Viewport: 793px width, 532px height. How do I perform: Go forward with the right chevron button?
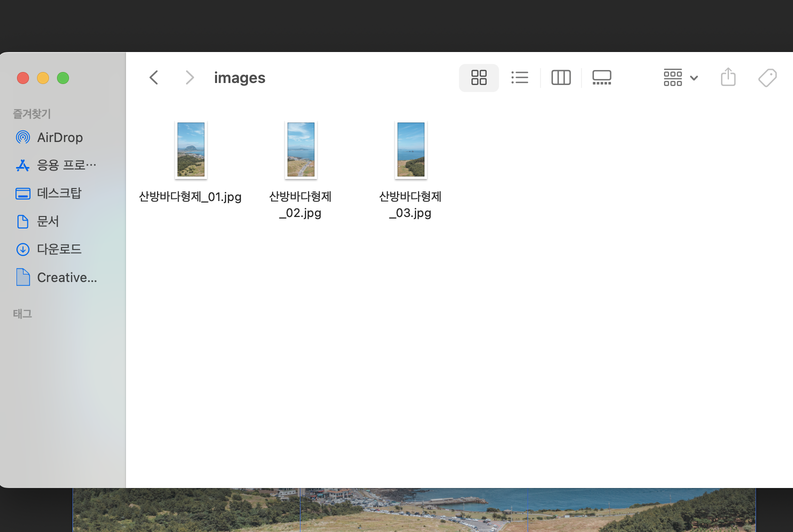click(189, 77)
